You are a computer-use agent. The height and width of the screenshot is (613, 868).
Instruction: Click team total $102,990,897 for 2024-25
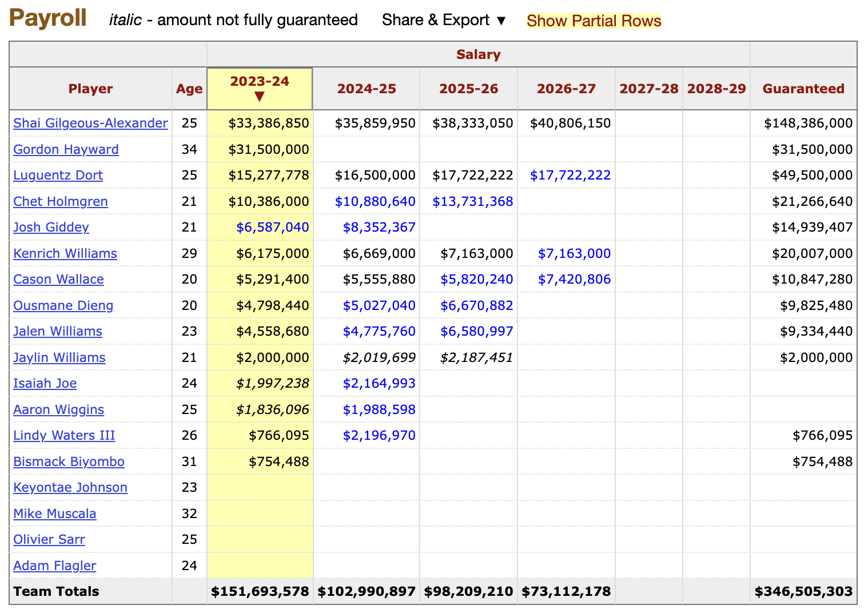(x=367, y=591)
